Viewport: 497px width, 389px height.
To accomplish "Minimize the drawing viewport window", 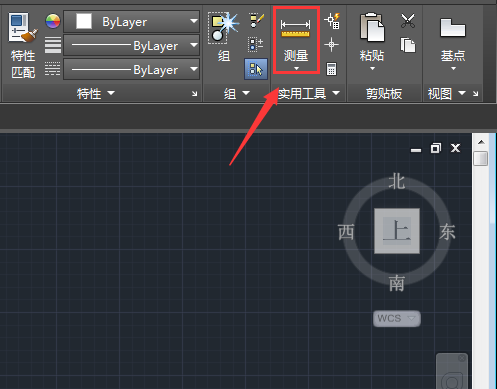I will click(416, 150).
